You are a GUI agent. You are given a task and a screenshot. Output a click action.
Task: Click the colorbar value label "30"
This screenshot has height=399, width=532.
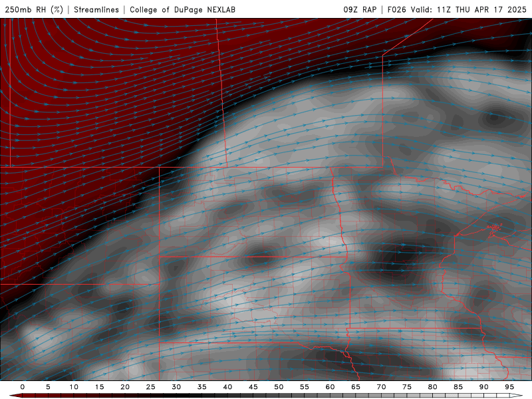click(176, 387)
